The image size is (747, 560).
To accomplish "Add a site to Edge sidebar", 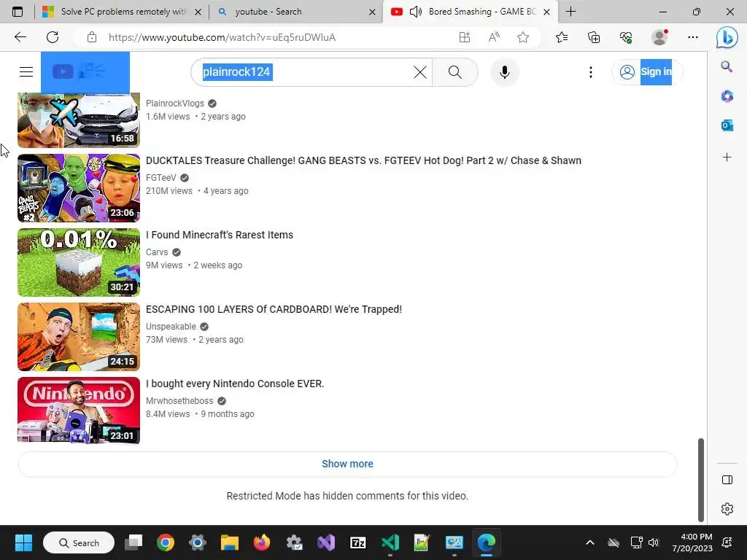I will click(727, 157).
